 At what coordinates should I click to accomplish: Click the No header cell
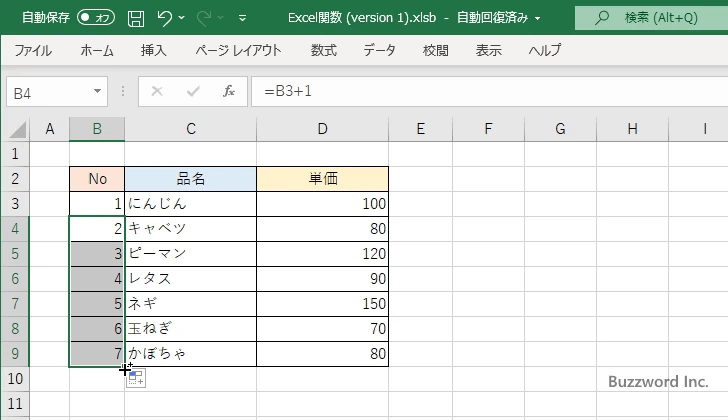click(x=97, y=179)
